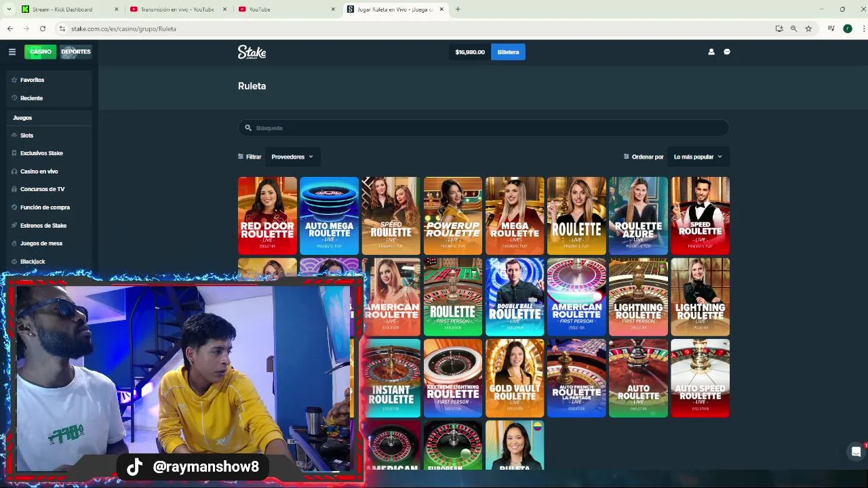The width and height of the screenshot is (868, 488).
Task: Open Función de compra in sidebar
Action: click(x=45, y=207)
